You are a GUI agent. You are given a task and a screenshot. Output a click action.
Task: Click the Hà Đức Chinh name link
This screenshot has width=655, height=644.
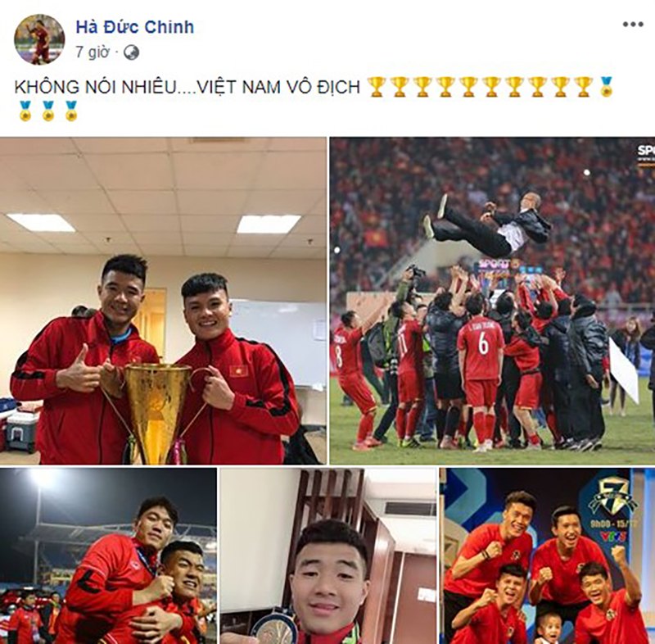coord(135,27)
